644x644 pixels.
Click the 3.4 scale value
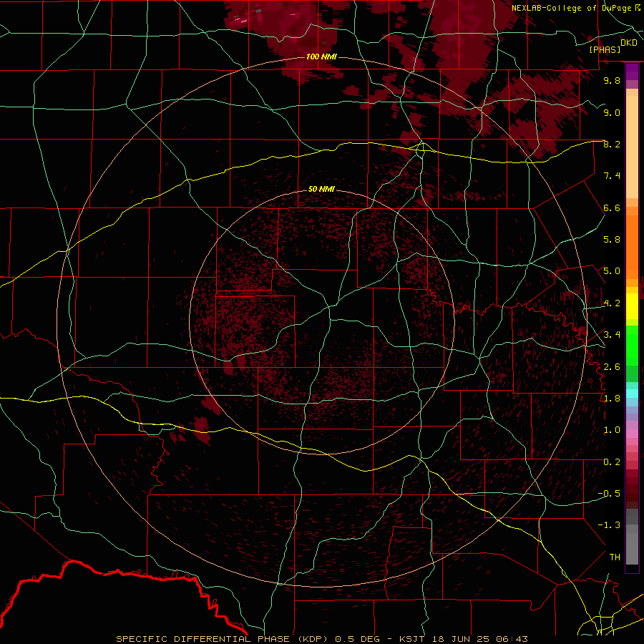612,335
